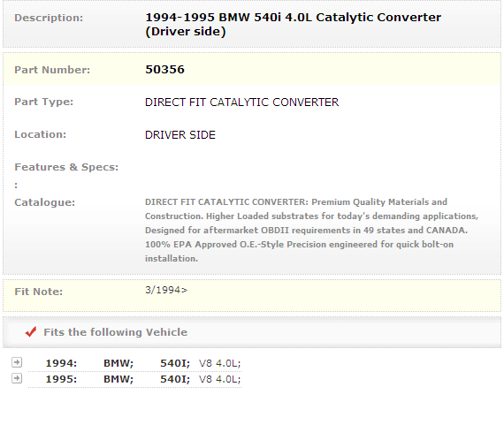
Task: Open BMW make in the 1994 row
Action: (x=118, y=363)
